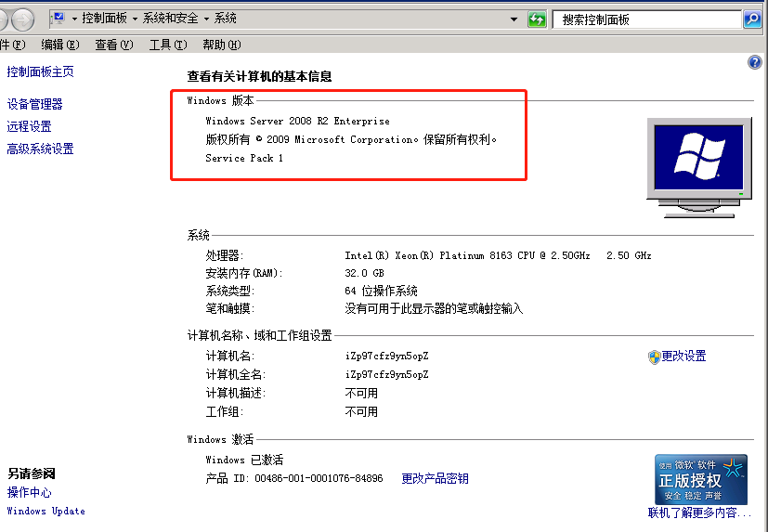The width and height of the screenshot is (768, 532).
Task: Click the 查看有关计算机的基本信息 heading
Action: (260, 76)
